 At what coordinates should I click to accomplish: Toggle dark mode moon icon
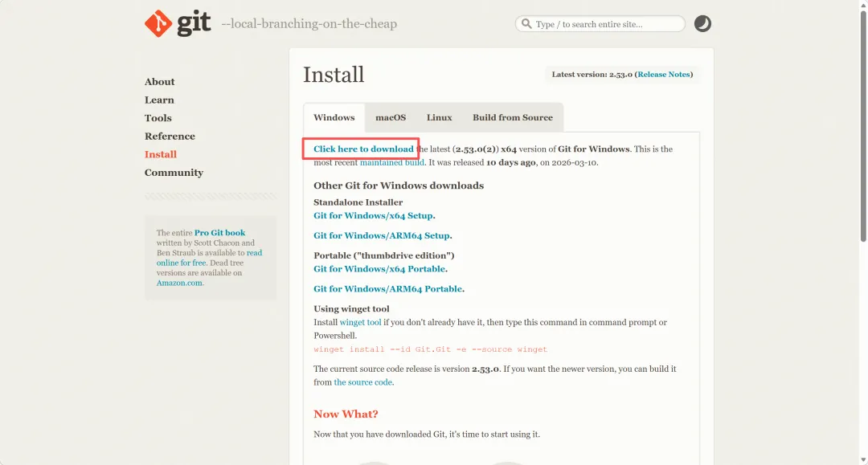(702, 24)
